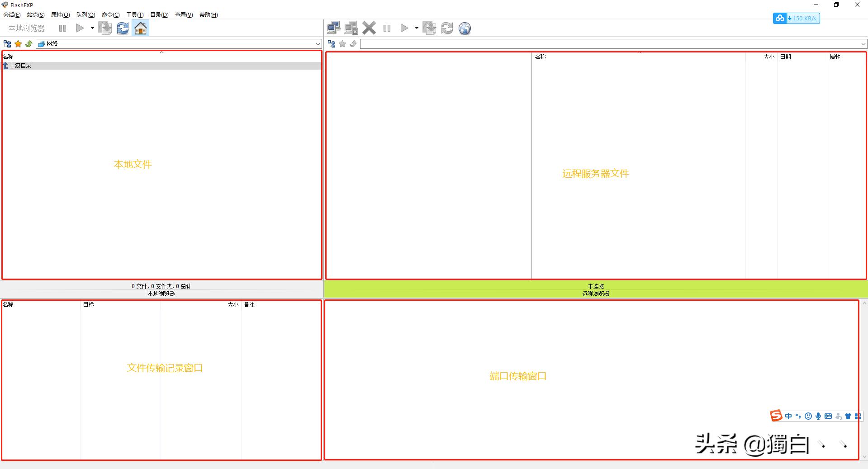This screenshot has width=868, height=469.
Task: Click the local pane transfer files icon
Action: pyautogui.click(x=105, y=28)
